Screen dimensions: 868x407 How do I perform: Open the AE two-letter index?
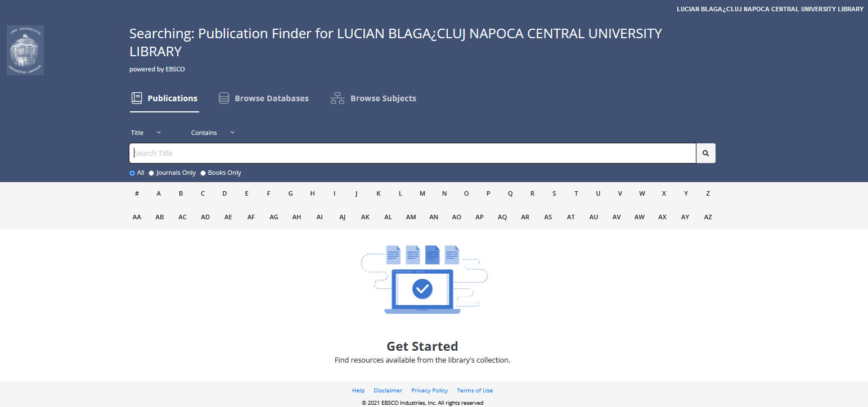click(x=228, y=217)
